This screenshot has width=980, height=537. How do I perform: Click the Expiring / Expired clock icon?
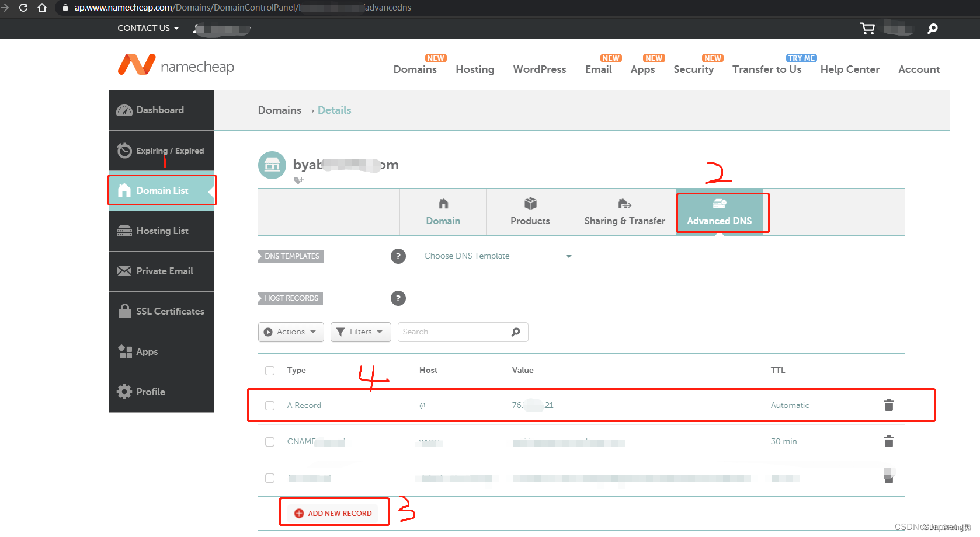pos(124,151)
